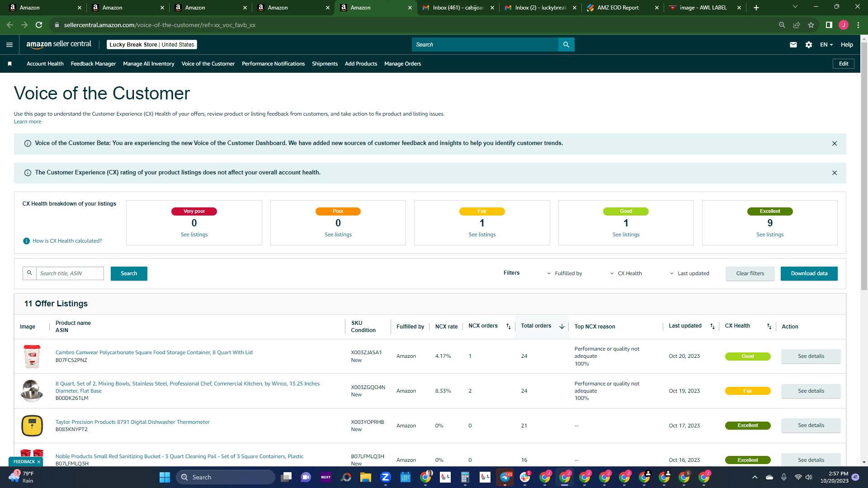Open the 8 Quart Mixing Bowls product link
The height and width of the screenshot is (488, 868).
(188, 387)
